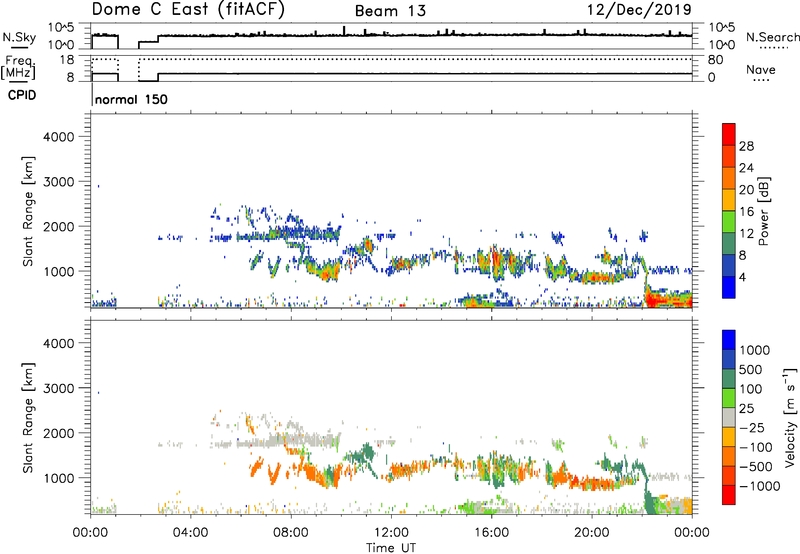Click the "20:00" time axis label
Screen dimensions: 800x554
coord(591,533)
